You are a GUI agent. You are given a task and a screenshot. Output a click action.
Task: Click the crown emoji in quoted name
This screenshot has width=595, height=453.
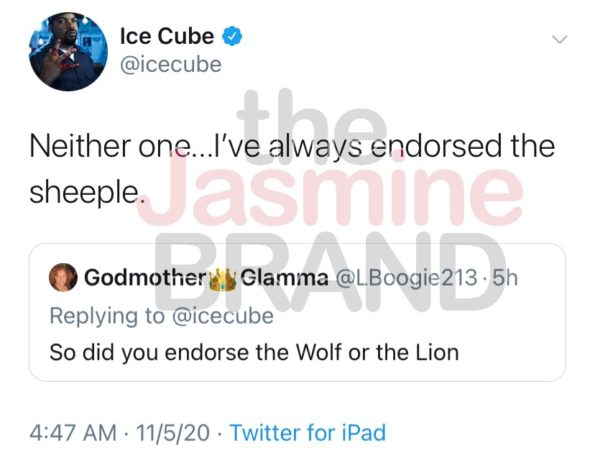(x=224, y=279)
